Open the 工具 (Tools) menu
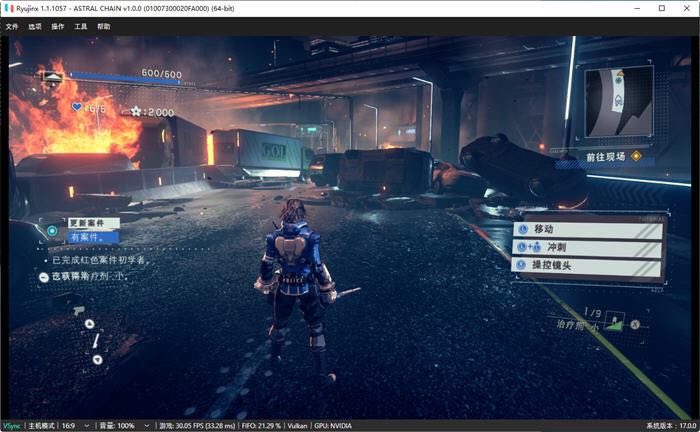Viewport: 700px width, 432px height. 81,26
